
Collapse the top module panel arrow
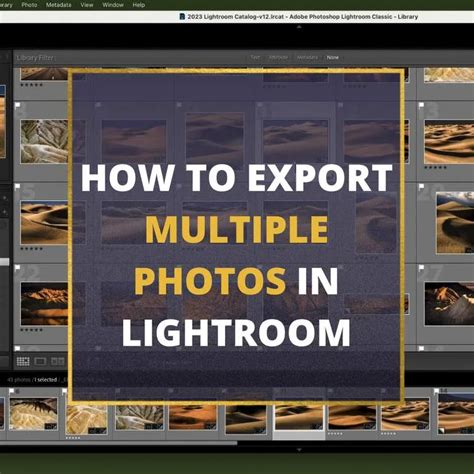click(299, 27)
